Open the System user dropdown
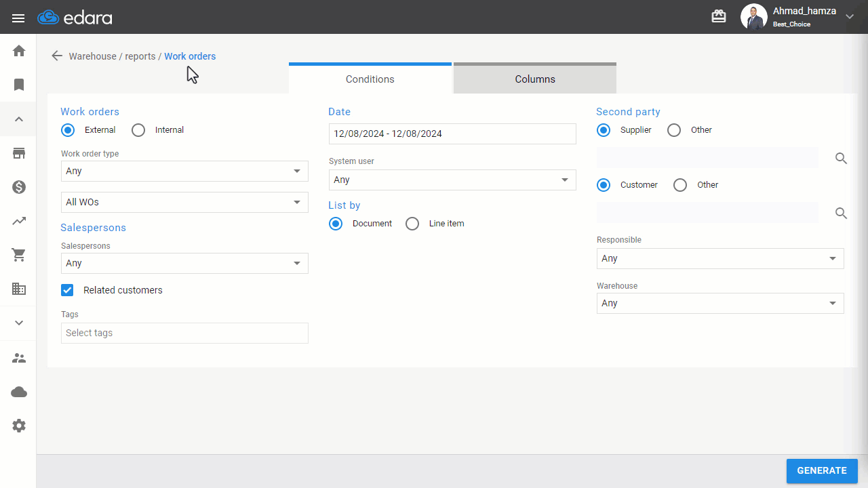The height and width of the screenshot is (488, 868). tap(452, 180)
